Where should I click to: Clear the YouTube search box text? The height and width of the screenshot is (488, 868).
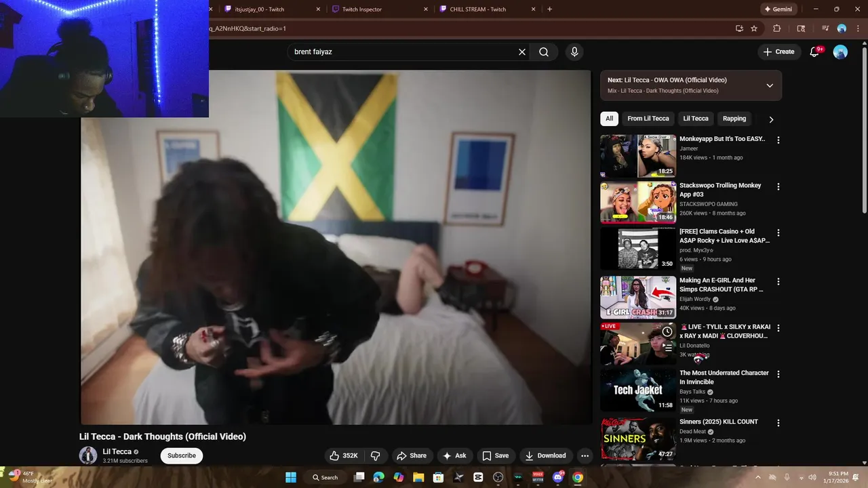522,52
